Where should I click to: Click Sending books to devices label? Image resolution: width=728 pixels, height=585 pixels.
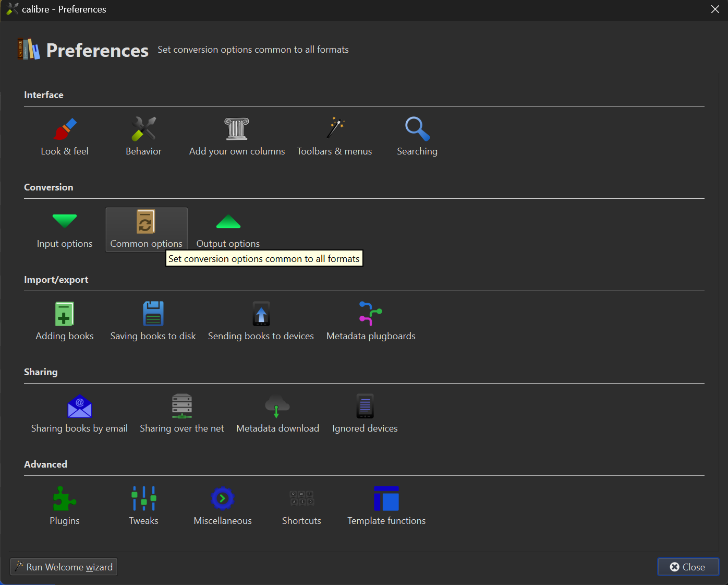point(261,336)
